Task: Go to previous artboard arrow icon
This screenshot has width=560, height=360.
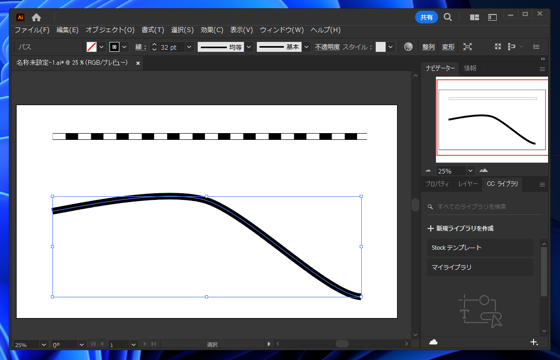Action: coord(102,344)
